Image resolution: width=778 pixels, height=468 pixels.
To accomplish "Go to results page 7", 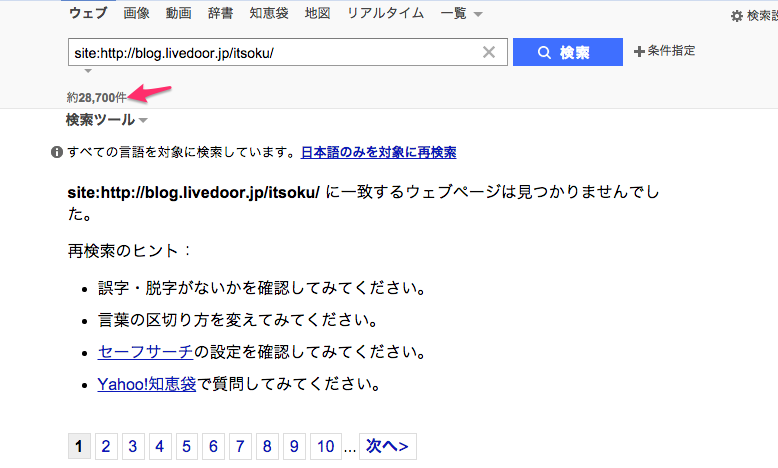I will pos(240,446).
